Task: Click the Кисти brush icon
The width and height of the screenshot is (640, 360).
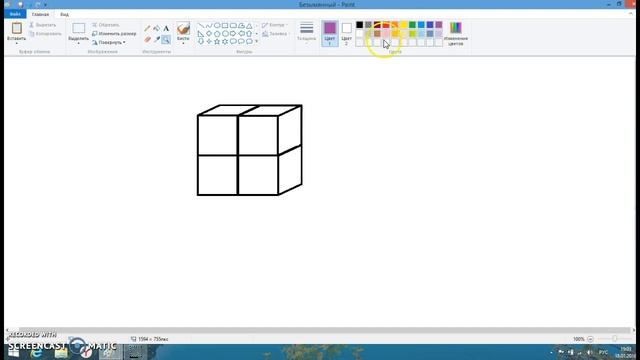Action: coord(183,29)
